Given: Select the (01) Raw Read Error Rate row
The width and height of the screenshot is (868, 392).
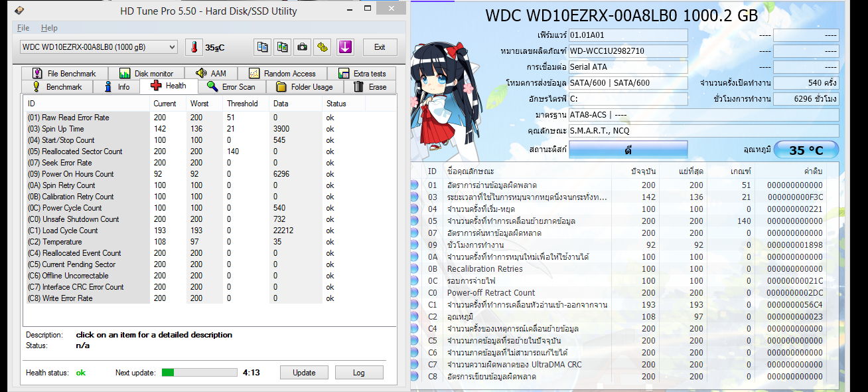Looking at the screenshot, I should [209, 118].
